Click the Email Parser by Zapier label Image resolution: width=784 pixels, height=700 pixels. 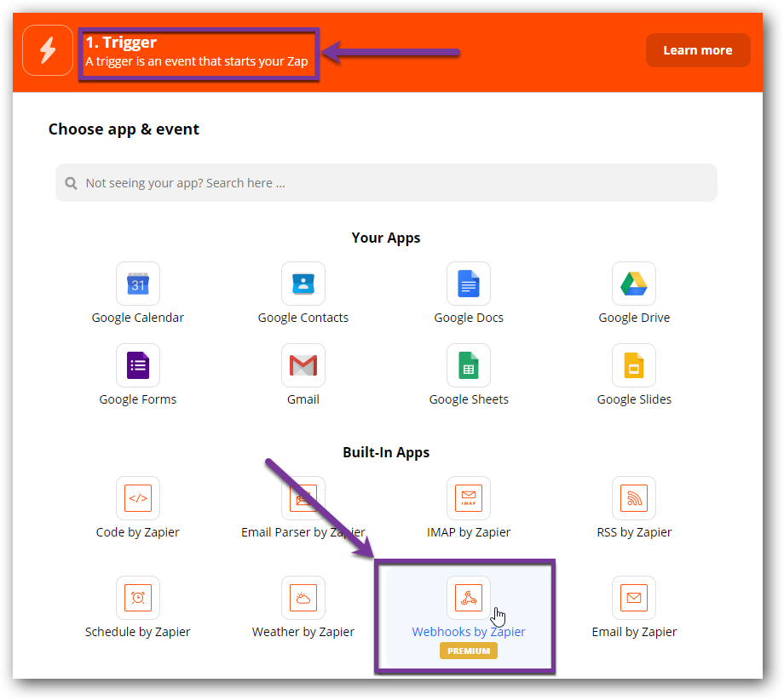pos(303,532)
